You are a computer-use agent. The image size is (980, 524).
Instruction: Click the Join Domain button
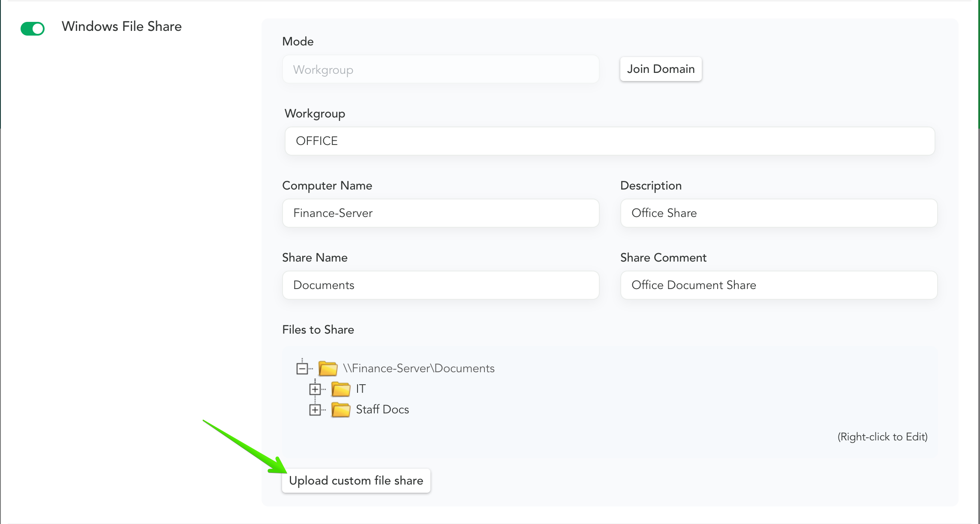pos(661,69)
